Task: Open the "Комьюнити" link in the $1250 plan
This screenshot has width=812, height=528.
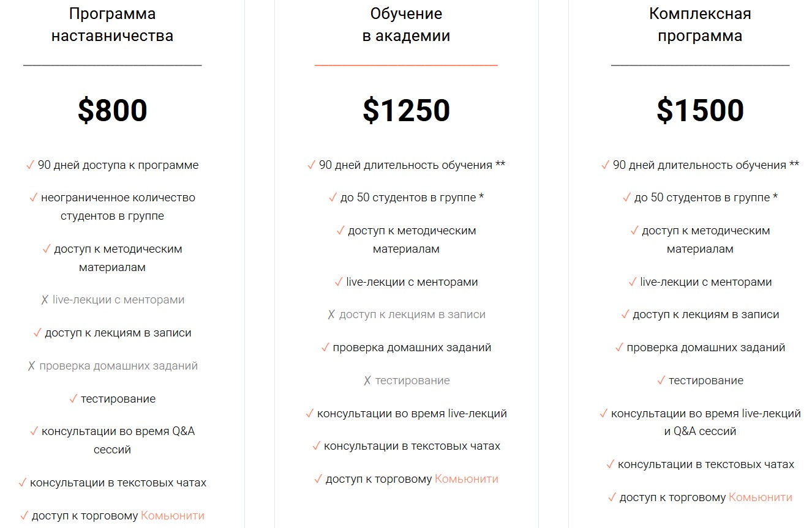Action: point(467,479)
